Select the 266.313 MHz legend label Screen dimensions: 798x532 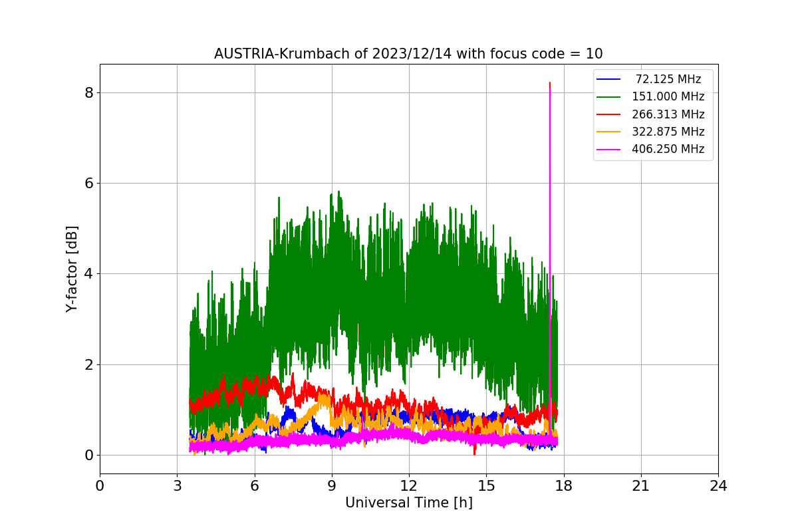click(668, 114)
